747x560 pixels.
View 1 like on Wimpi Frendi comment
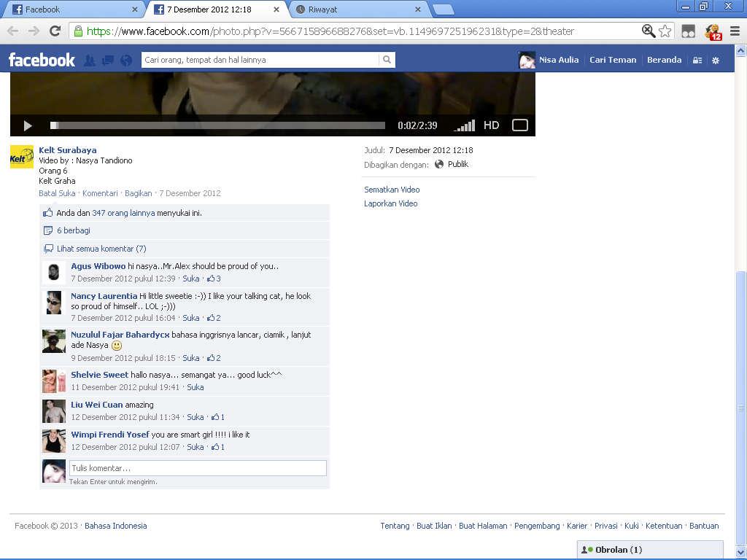tap(217, 447)
